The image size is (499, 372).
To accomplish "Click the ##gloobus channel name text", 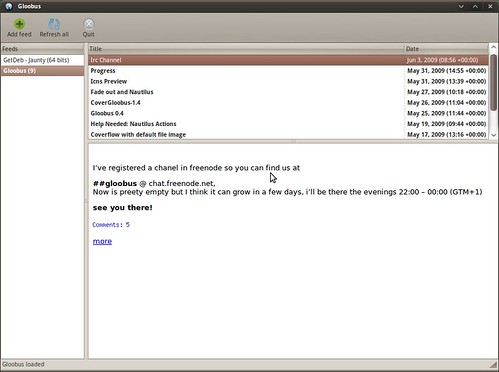I will 115,184.
